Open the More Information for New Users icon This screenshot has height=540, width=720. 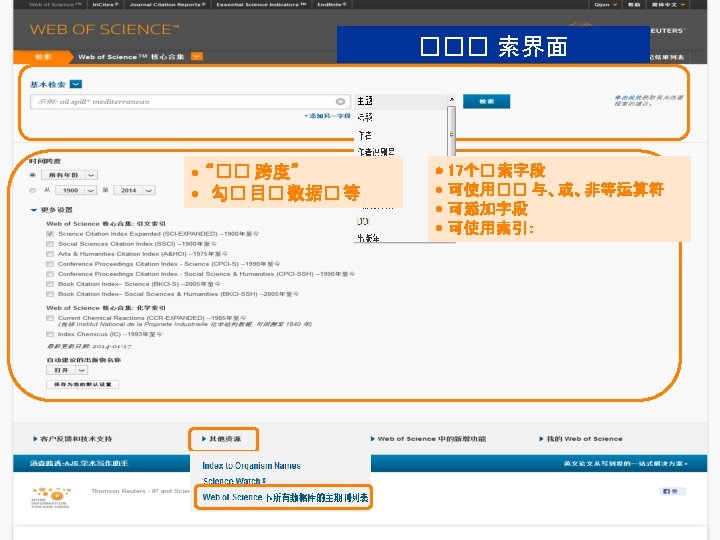click(51, 497)
